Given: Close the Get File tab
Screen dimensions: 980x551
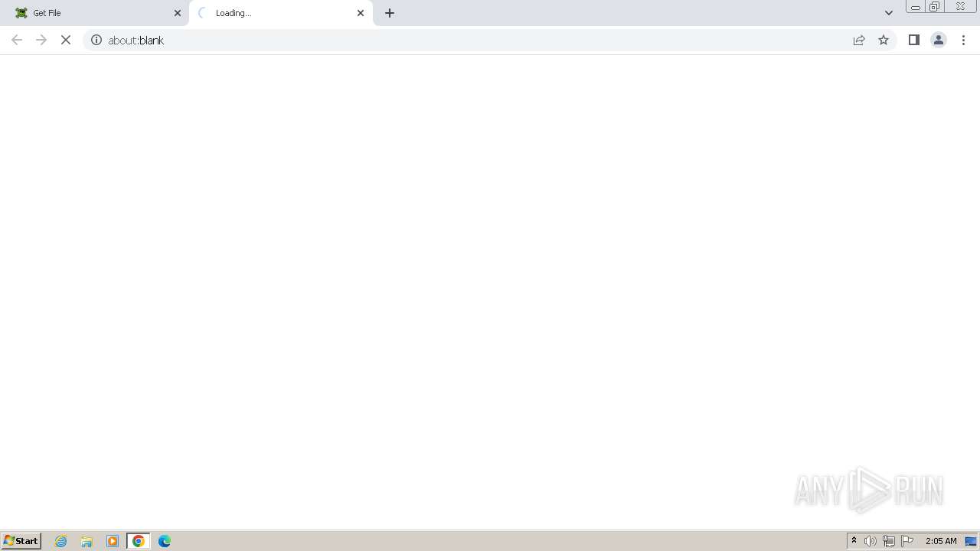Looking at the screenshot, I should pos(178,13).
